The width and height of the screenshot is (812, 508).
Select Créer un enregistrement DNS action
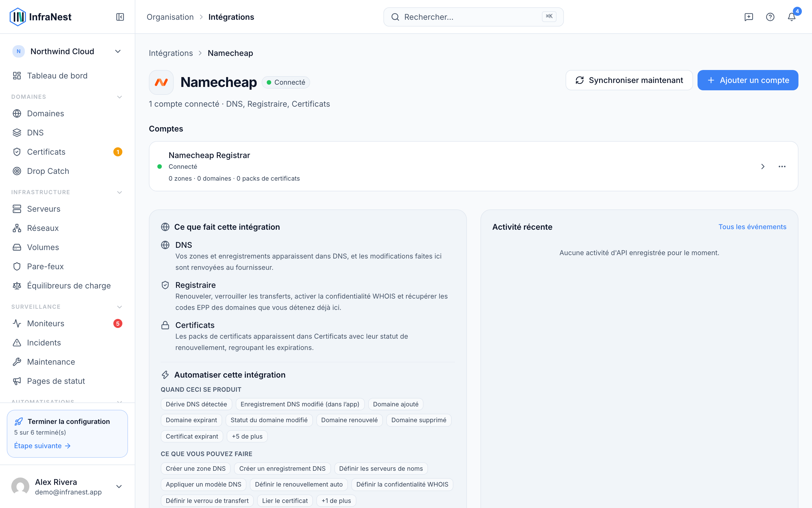coord(283,468)
